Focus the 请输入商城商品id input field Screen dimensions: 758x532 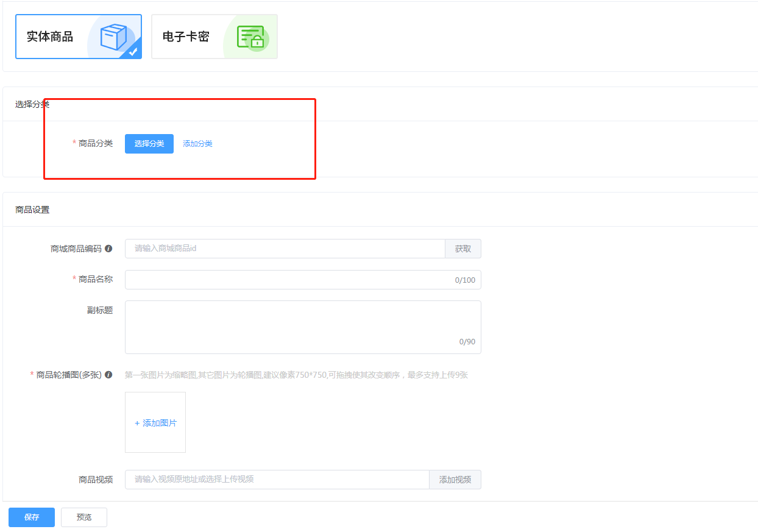[x=285, y=249]
